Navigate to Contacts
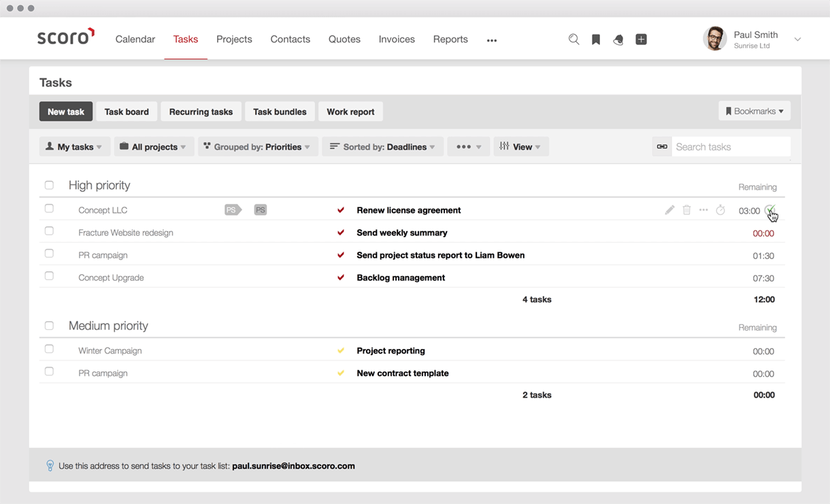 (290, 39)
